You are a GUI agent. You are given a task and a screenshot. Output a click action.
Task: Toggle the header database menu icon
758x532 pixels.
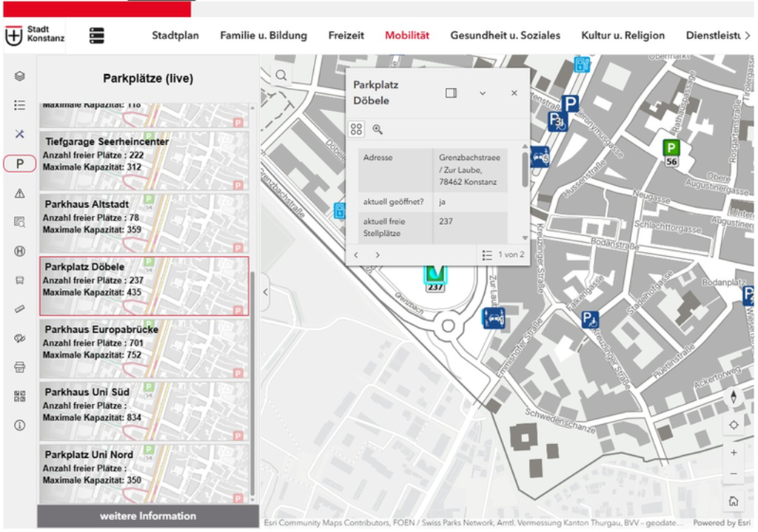pyautogui.click(x=97, y=36)
